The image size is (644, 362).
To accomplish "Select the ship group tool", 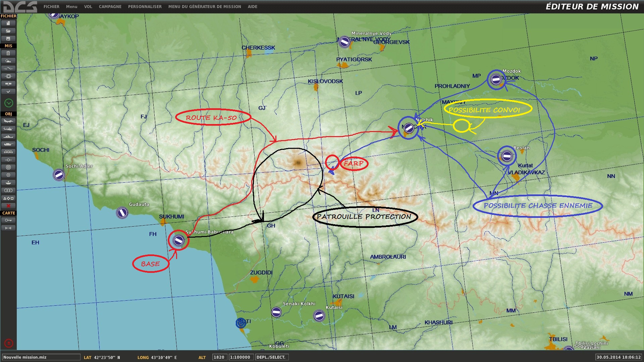I will tap(8, 136).
